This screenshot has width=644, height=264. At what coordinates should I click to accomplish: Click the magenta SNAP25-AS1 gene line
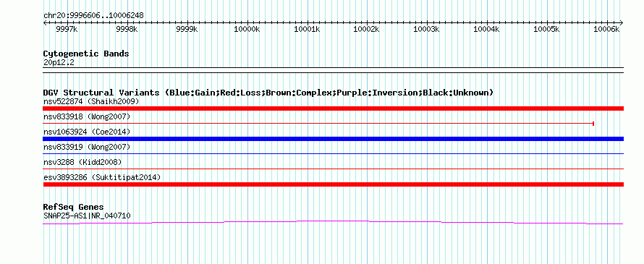(333, 222)
